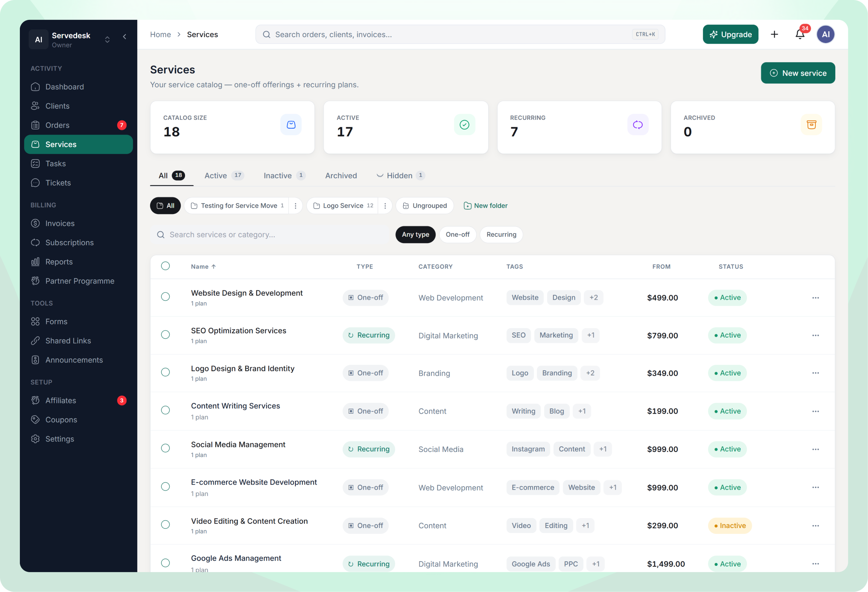Open notifications bell with 34 badge

(x=800, y=34)
